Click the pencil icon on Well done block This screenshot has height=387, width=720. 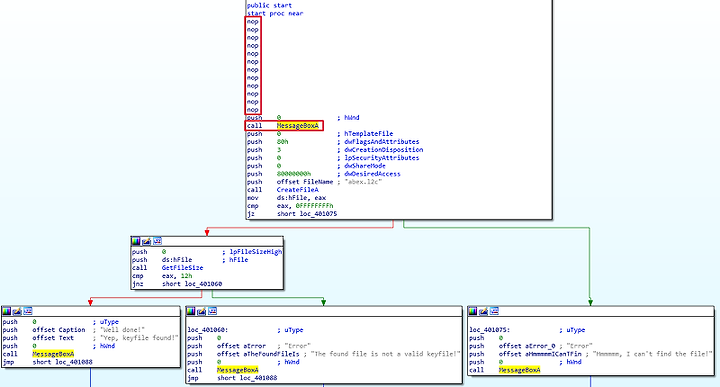point(17,311)
